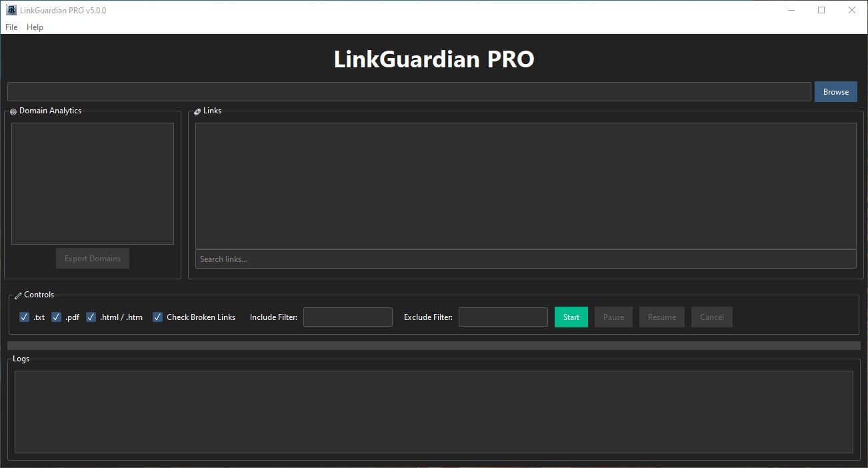Click the Include Filter label
Image resolution: width=868 pixels, height=468 pixels.
[273, 317]
